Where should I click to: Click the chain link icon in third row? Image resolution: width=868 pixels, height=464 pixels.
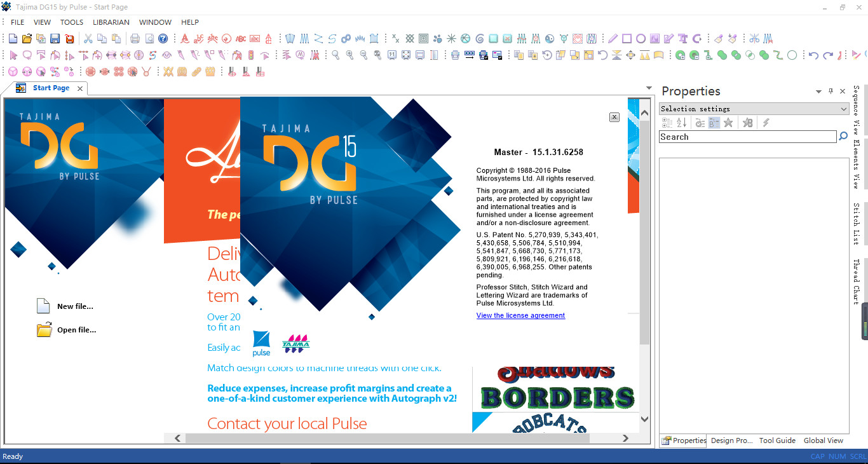click(x=196, y=72)
